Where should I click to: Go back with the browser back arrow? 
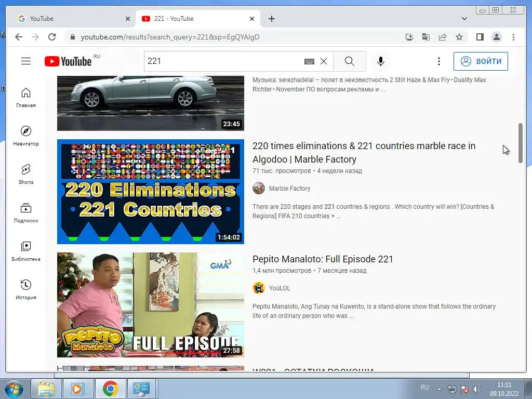pos(19,37)
